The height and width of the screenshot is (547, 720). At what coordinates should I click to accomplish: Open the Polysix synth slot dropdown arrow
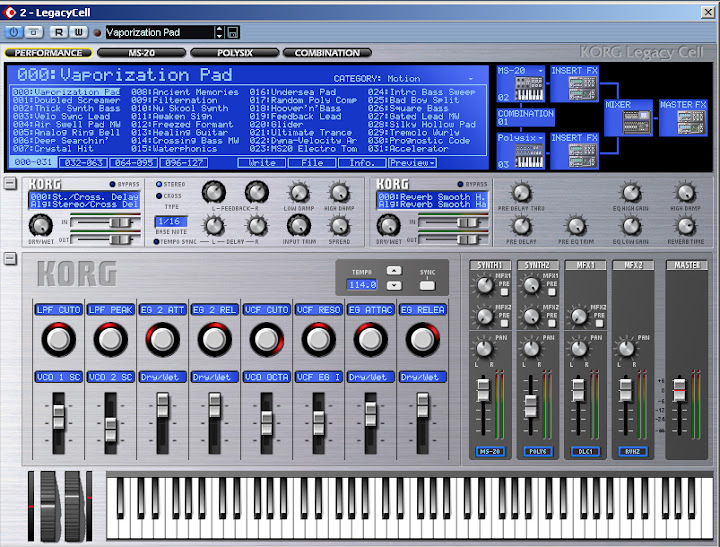(540, 138)
